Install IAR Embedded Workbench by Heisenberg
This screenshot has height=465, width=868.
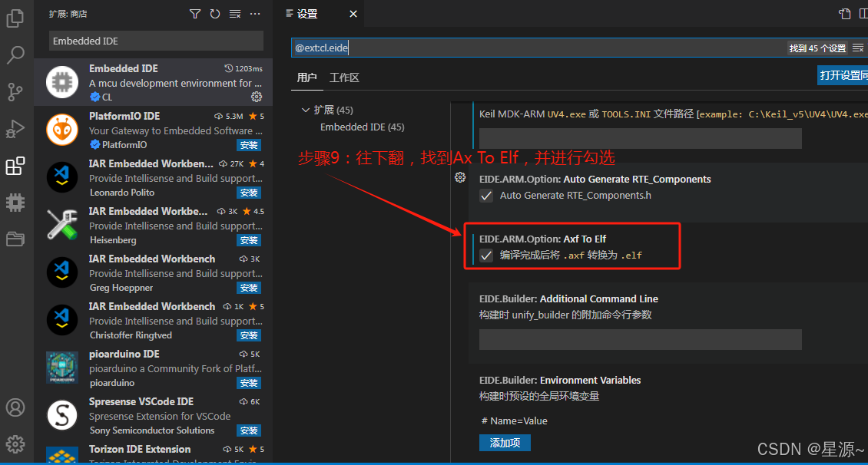249,240
